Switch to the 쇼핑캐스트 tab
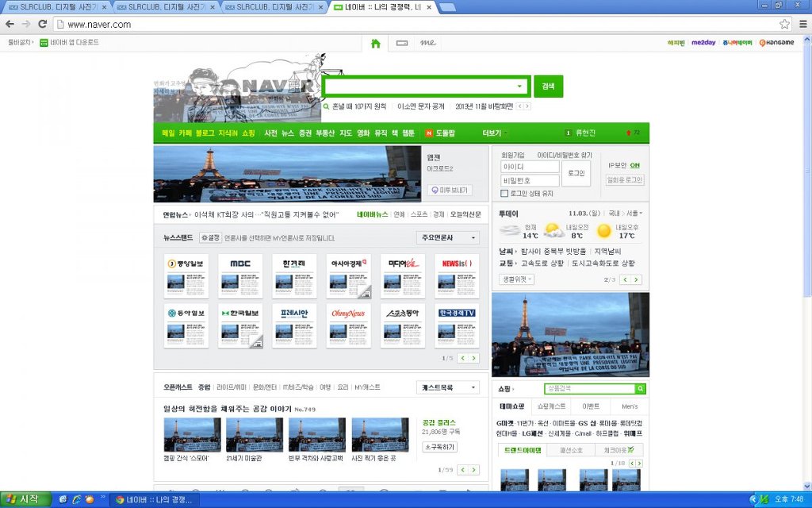This screenshot has width=812, height=508. tap(552, 406)
